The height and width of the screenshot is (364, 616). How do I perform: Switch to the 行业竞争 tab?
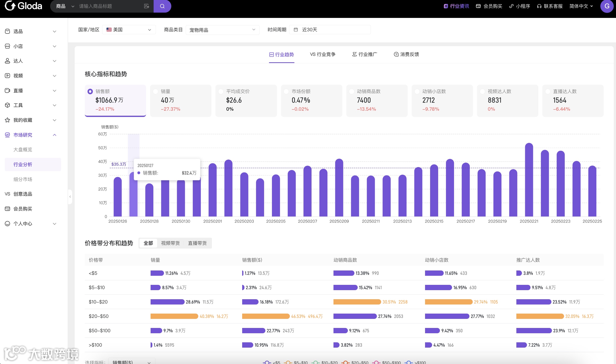click(x=323, y=54)
